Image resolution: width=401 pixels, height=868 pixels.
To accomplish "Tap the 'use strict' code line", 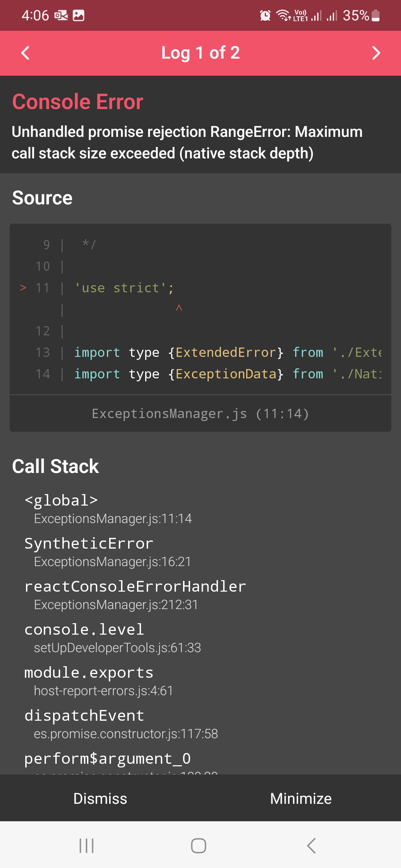I will tap(124, 288).
